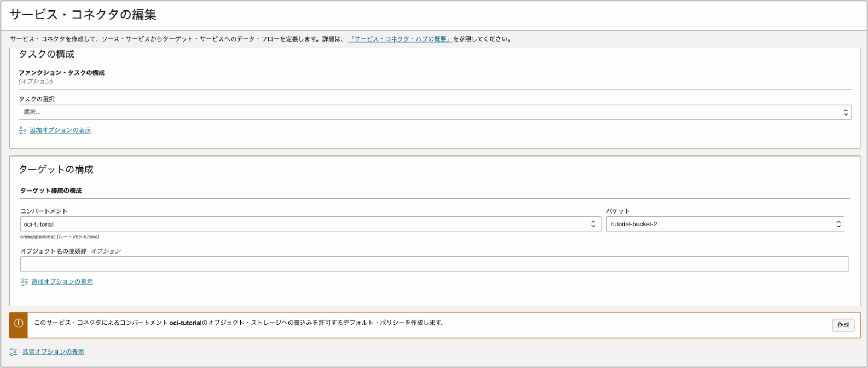Expand 拡張オプションの表示 at the bottom

click(x=53, y=352)
